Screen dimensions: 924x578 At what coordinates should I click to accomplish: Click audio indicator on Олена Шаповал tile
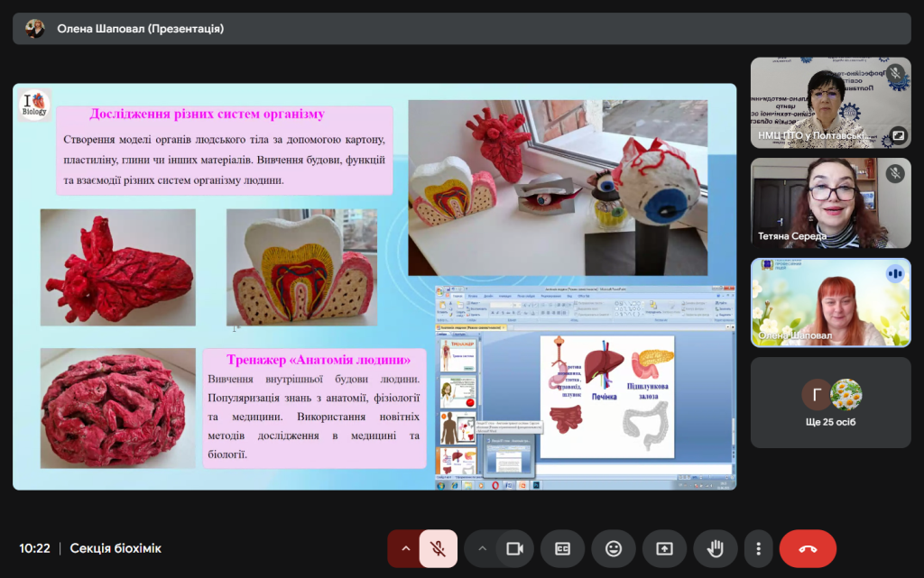pos(895,273)
